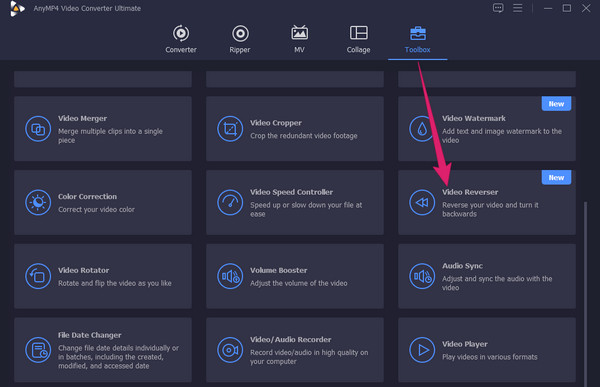Click 'Change file date details' description
Viewport: 600px width, 387px height.
(118, 357)
